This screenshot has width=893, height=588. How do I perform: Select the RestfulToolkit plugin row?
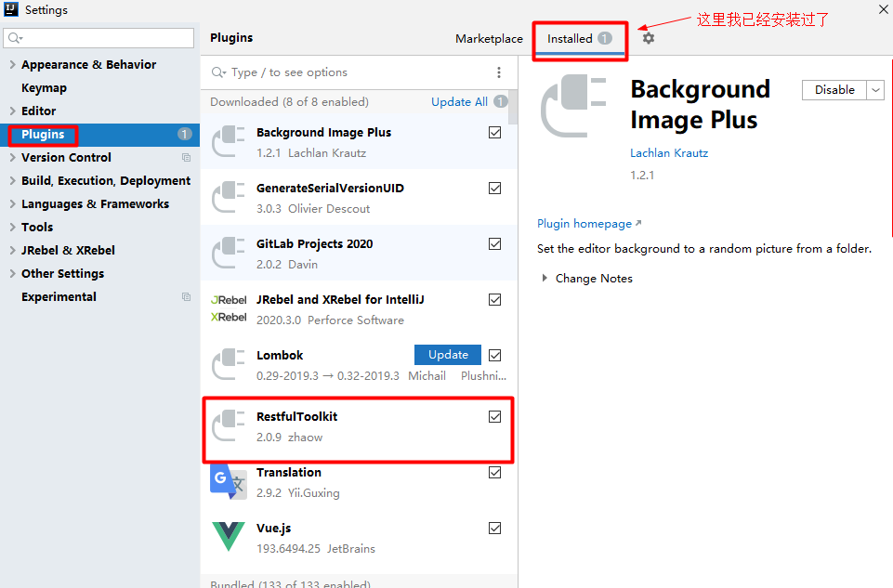pyautogui.click(x=359, y=428)
